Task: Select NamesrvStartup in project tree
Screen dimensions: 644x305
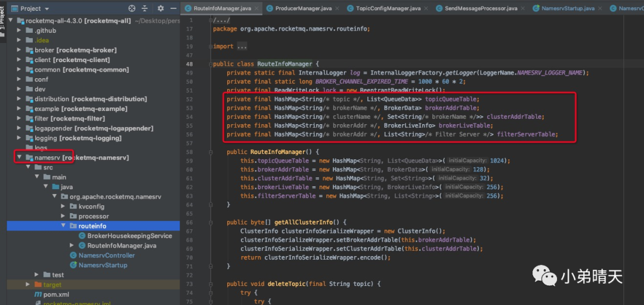Action: (x=103, y=265)
